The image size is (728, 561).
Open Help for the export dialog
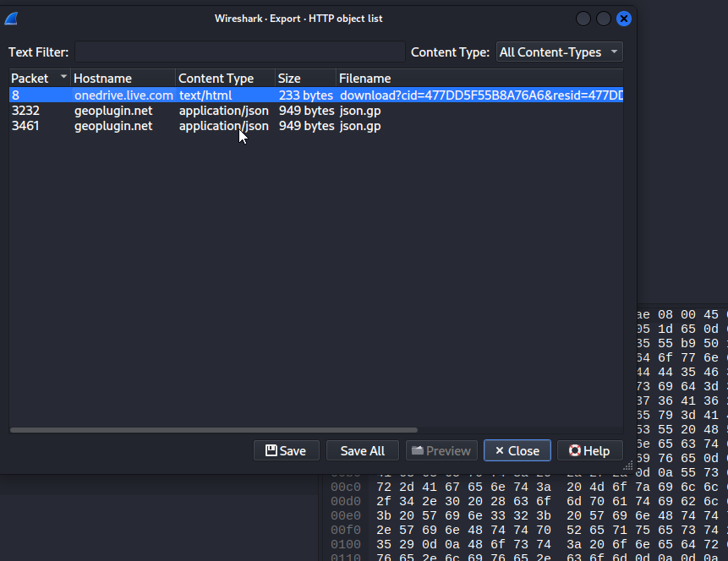(589, 450)
